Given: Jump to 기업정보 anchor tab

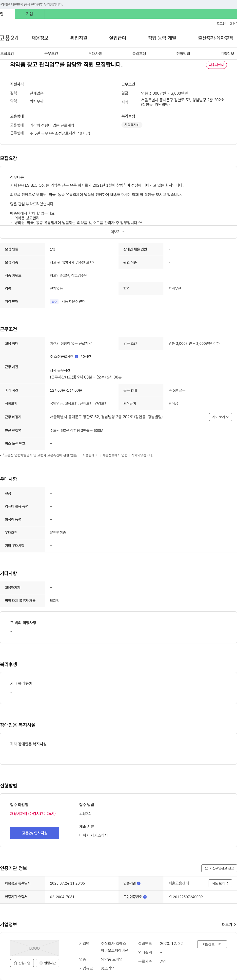Looking at the screenshot, I should coord(227,54).
